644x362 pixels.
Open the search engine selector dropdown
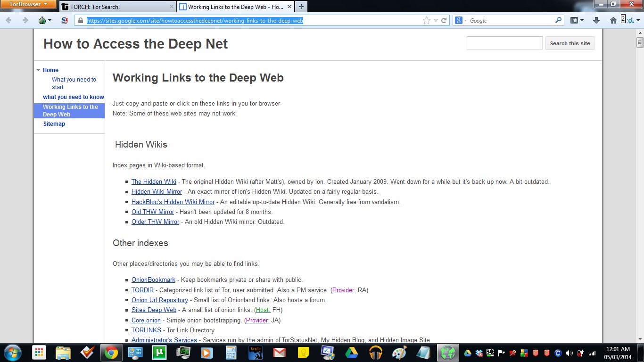(x=461, y=20)
